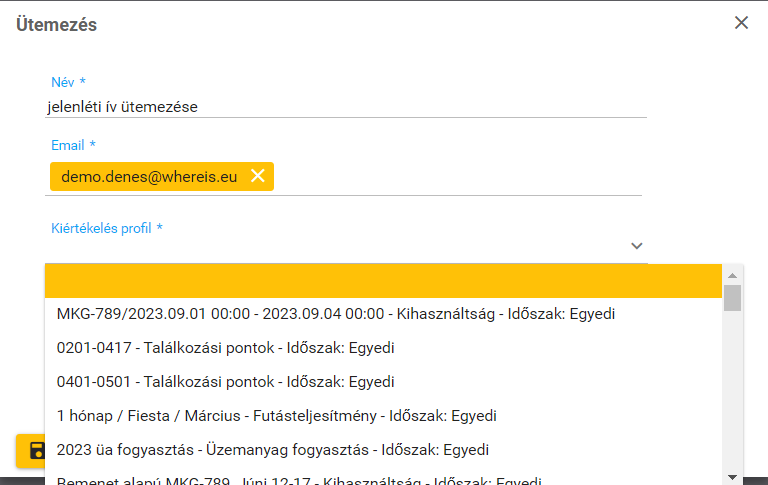Click the save floppy disk button
This screenshot has height=485, width=768.
click(x=35, y=450)
